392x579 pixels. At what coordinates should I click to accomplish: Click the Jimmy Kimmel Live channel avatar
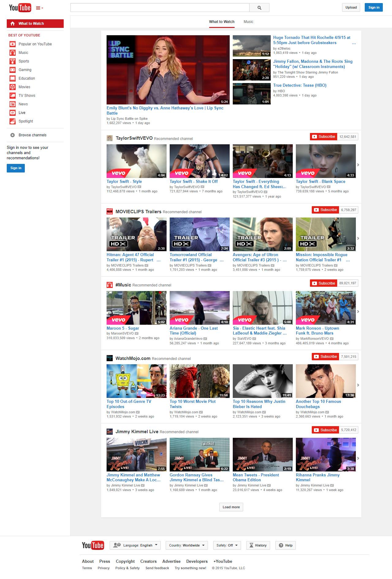[110, 432]
